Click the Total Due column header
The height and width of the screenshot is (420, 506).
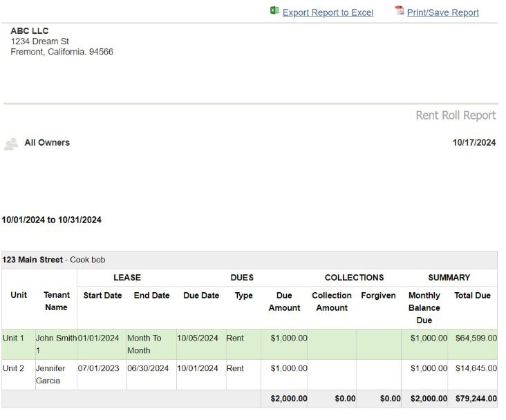pyautogui.click(x=472, y=296)
